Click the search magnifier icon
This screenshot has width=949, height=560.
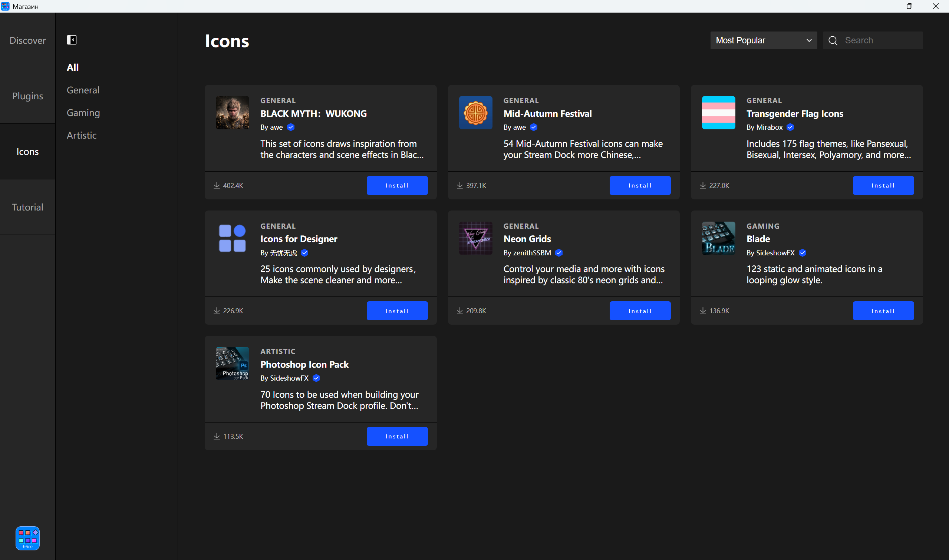coord(833,41)
